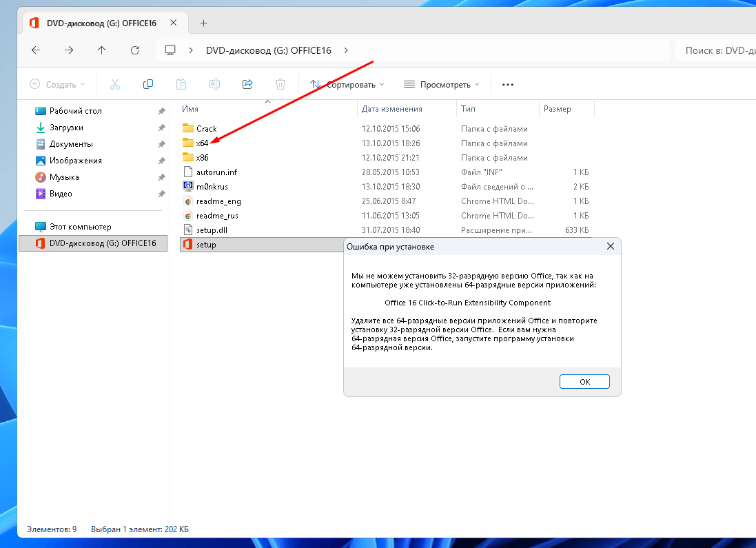
Task: Select the Crack folder
Action: [x=206, y=129]
